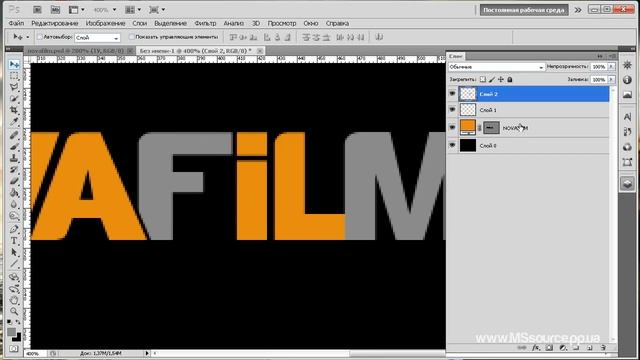Open the Просмотр menu
This screenshot has height=360, width=640.
(282, 23)
